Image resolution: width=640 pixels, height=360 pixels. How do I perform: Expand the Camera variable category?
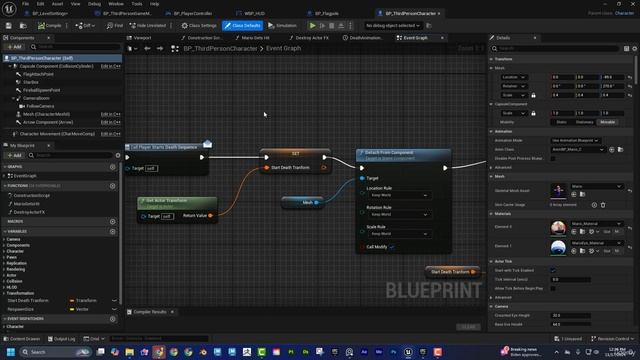[4, 239]
